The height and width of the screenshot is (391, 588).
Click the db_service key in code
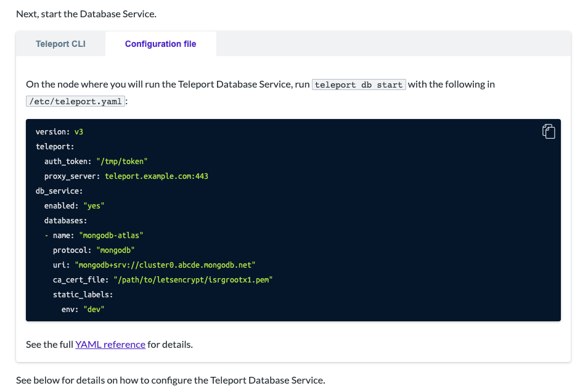click(x=59, y=191)
